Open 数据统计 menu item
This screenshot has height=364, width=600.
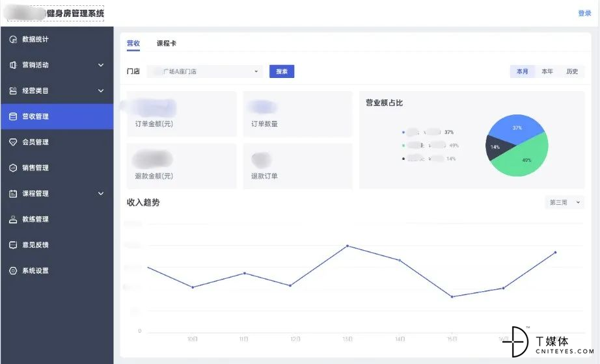pyautogui.click(x=57, y=40)
